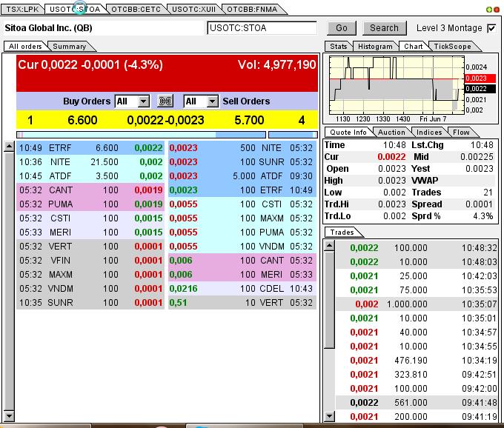This screenshot has width=504, height=428.
Task: Switch to the USOTC:XUII tab
Action: tap(194, 9)
